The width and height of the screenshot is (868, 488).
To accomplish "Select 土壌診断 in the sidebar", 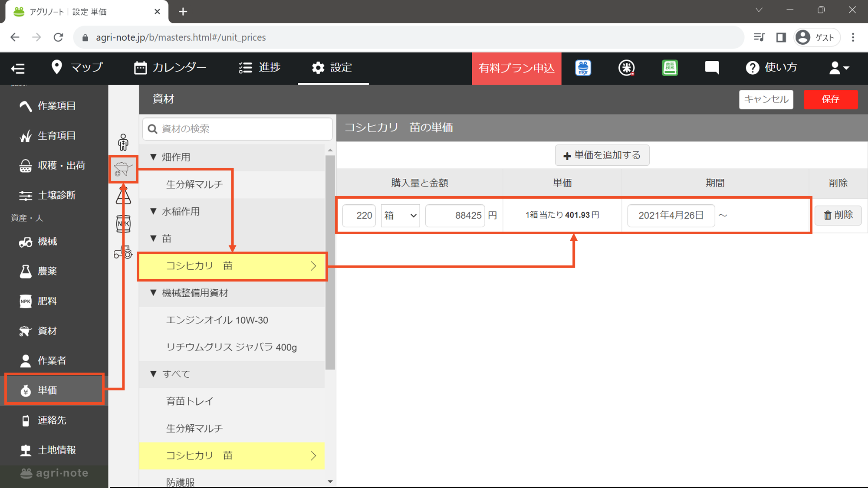I will pos(54,195).
